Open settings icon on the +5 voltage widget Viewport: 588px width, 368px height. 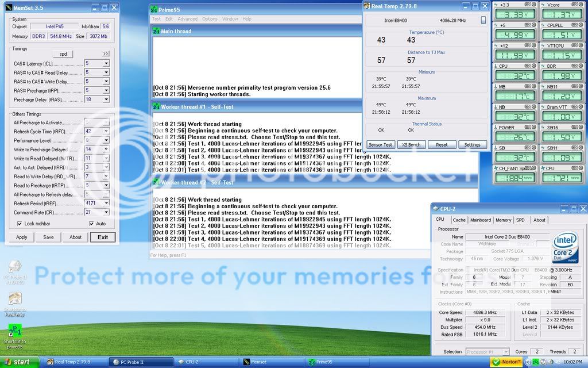527,25
